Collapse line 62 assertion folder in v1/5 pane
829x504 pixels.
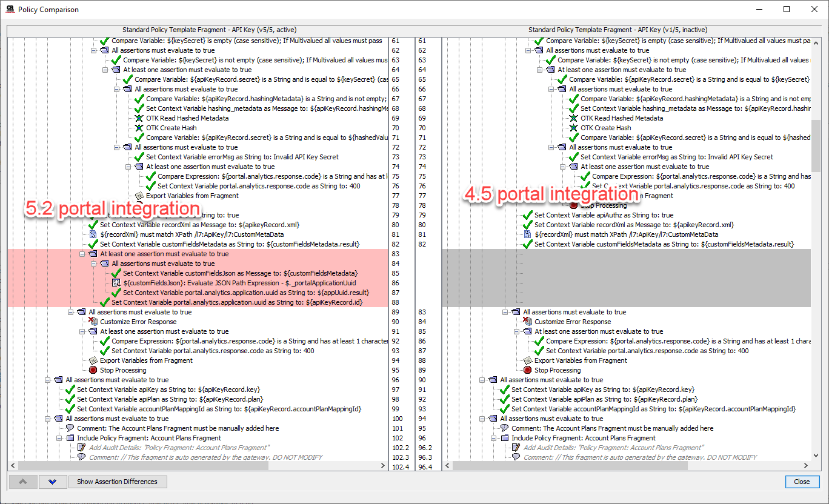tap(528, 50)
